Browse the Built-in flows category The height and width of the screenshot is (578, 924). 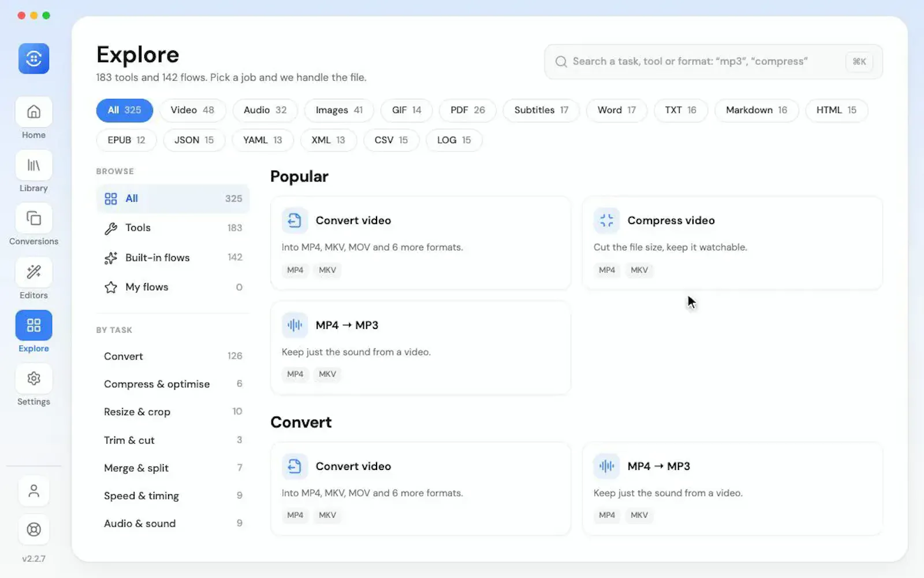coord(173,258)
